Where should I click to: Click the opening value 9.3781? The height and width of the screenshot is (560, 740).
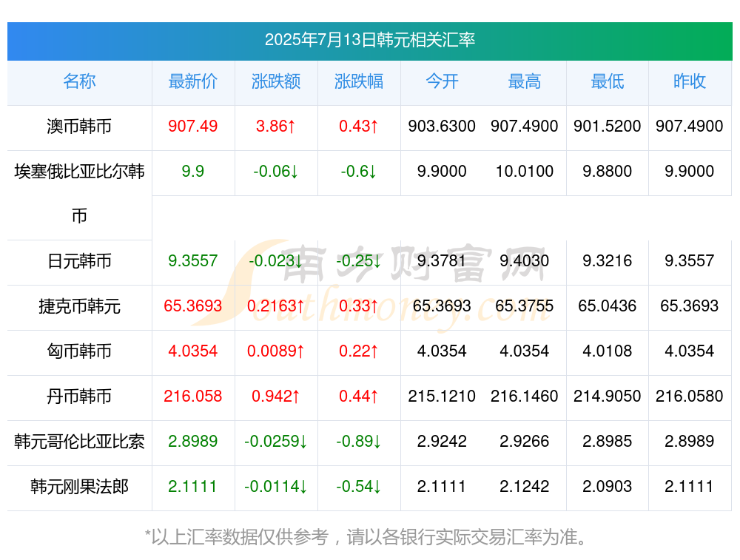(442, 261)
